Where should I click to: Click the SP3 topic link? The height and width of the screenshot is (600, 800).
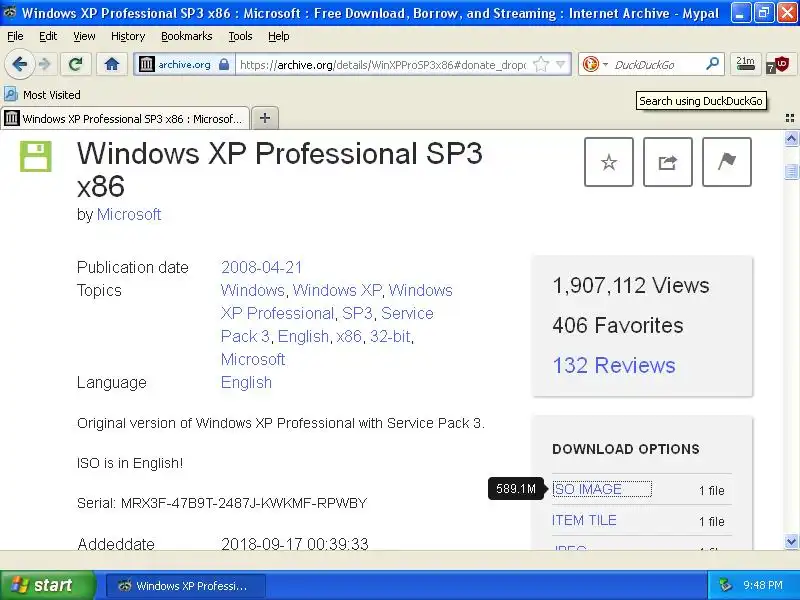357,313
